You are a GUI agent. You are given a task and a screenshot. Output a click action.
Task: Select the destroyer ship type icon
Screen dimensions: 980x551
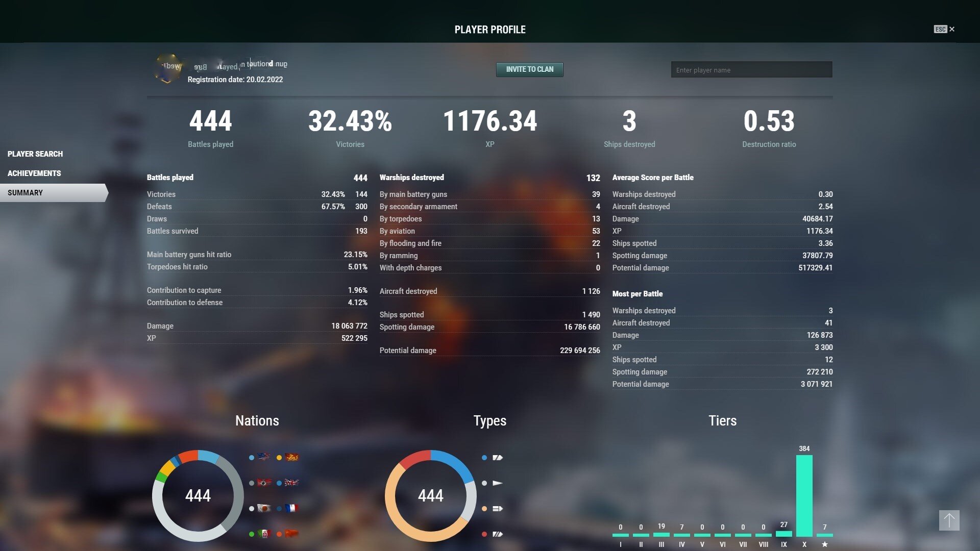(498, 483)
